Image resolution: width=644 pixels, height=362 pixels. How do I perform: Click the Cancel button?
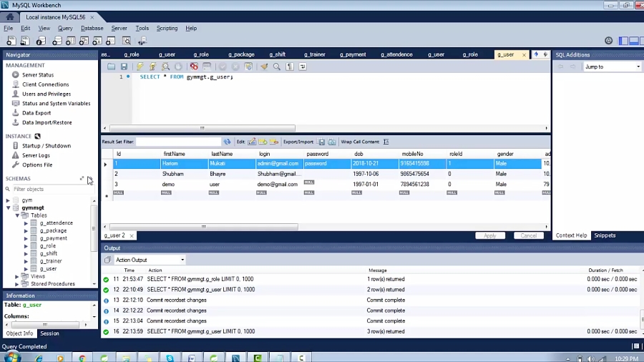[529, 235]
